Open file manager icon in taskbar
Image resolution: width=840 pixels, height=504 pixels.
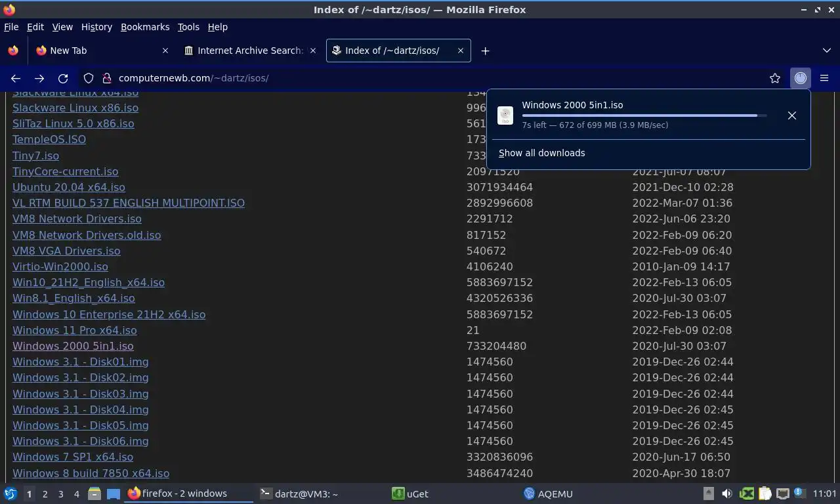click(94, 493)
